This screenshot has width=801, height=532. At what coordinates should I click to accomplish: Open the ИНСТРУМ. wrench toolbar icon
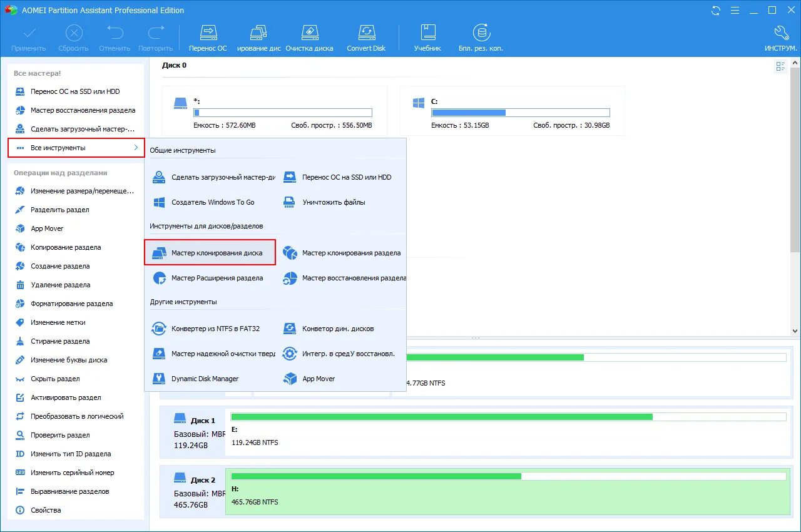(780, 38)
